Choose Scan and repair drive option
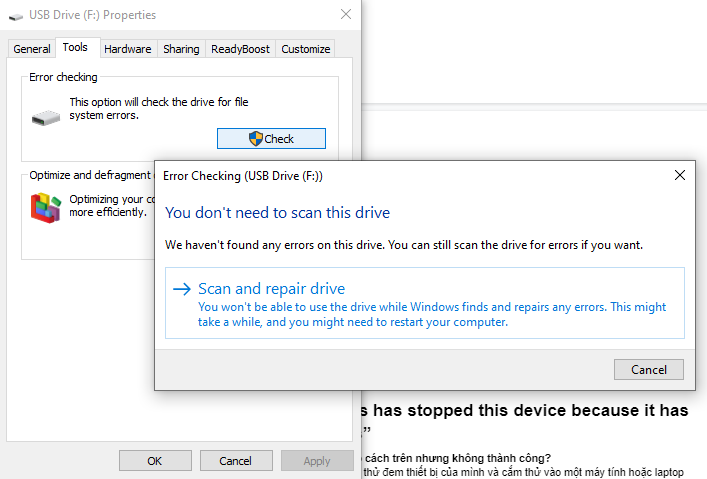The image size is (707, 479). [425, 303]
